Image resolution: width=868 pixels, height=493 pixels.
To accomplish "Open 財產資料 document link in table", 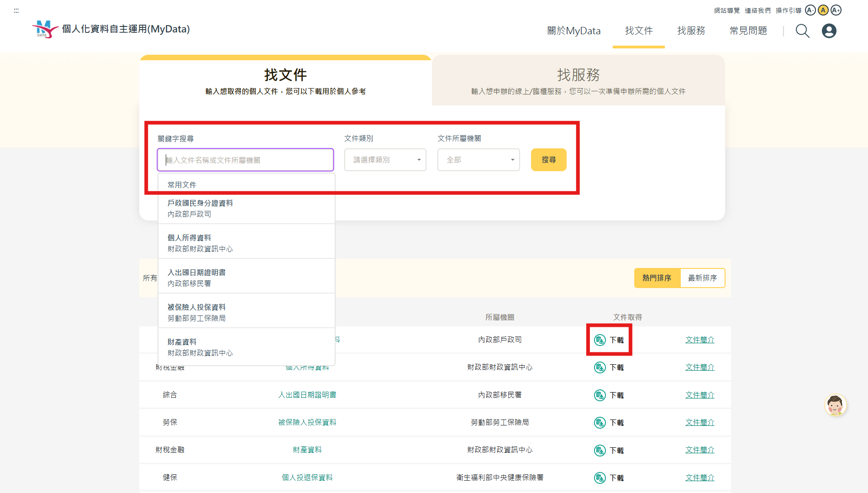I will (307, 450).
